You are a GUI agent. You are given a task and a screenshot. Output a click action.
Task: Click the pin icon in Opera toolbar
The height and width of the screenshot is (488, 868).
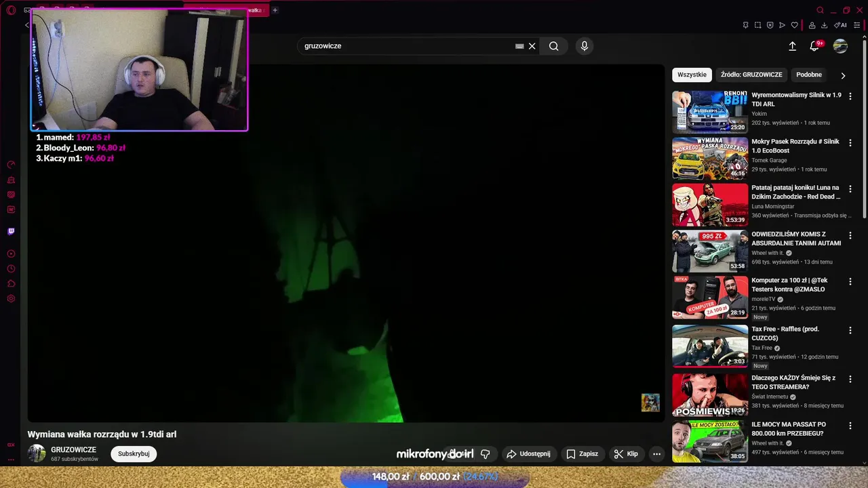point(745,25)
